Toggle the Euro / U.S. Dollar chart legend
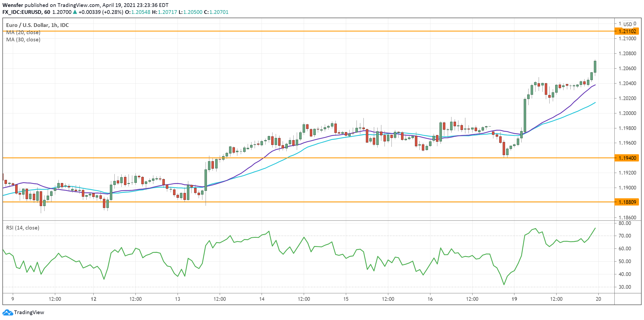Image resolution: width=644 pixels, height=320 pixels. point(37,25)
